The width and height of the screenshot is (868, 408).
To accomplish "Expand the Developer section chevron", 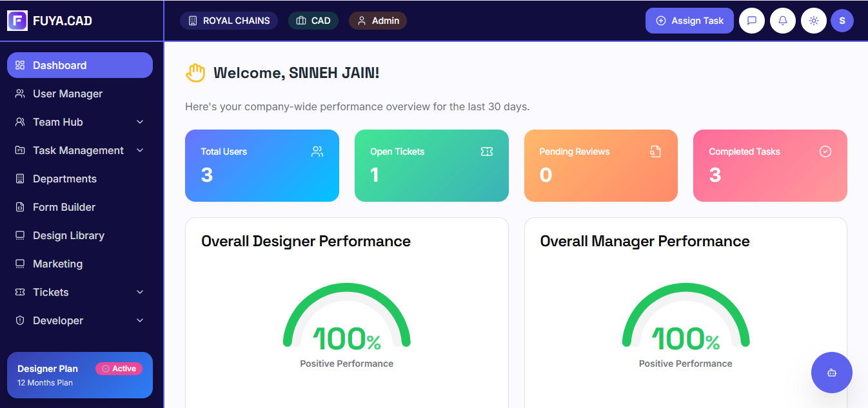I will click(140, 320).
